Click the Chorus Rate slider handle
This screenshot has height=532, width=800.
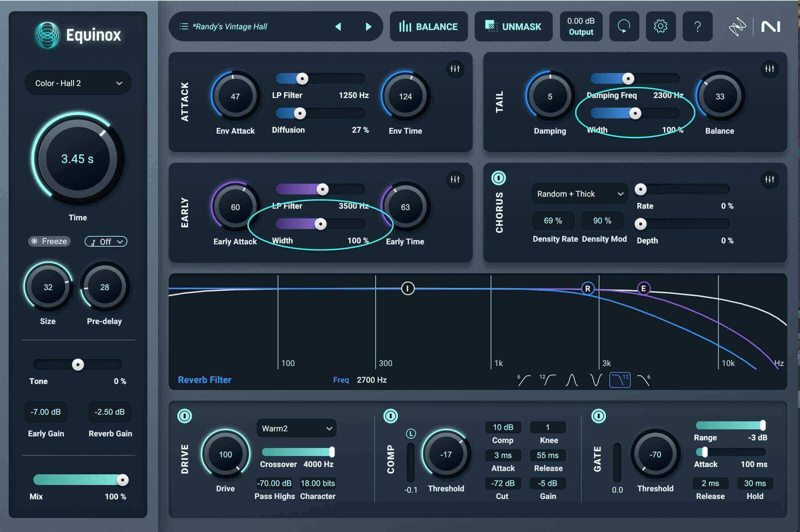pyautogui.click(x=641, y=189)
